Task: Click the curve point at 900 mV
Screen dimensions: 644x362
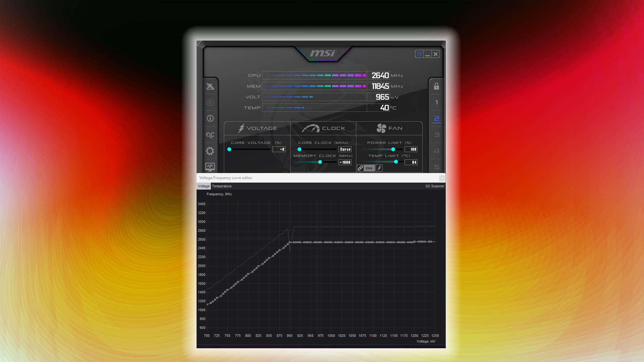Action: 289,242
